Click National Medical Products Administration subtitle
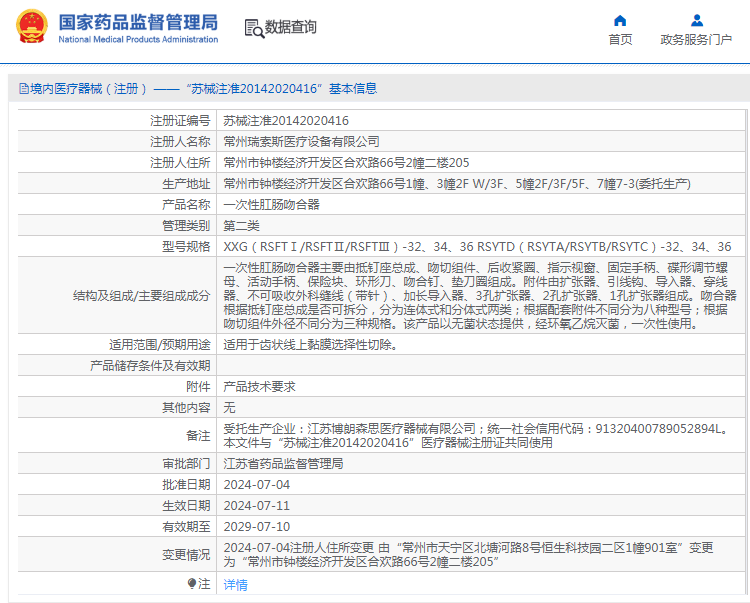 pyautogui.click(x=138, y=39)
